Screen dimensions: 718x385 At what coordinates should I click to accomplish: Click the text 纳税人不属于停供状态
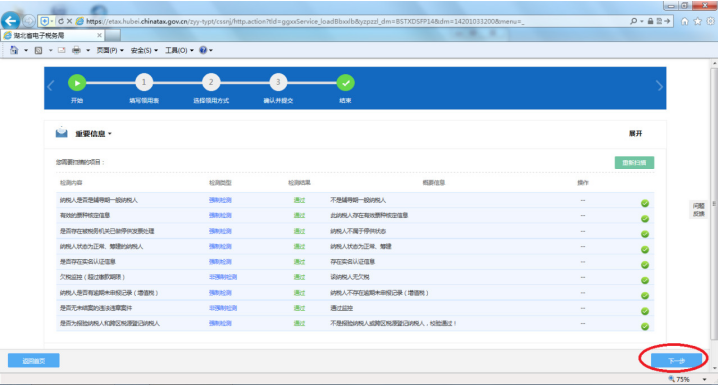[x=358, y=231]
